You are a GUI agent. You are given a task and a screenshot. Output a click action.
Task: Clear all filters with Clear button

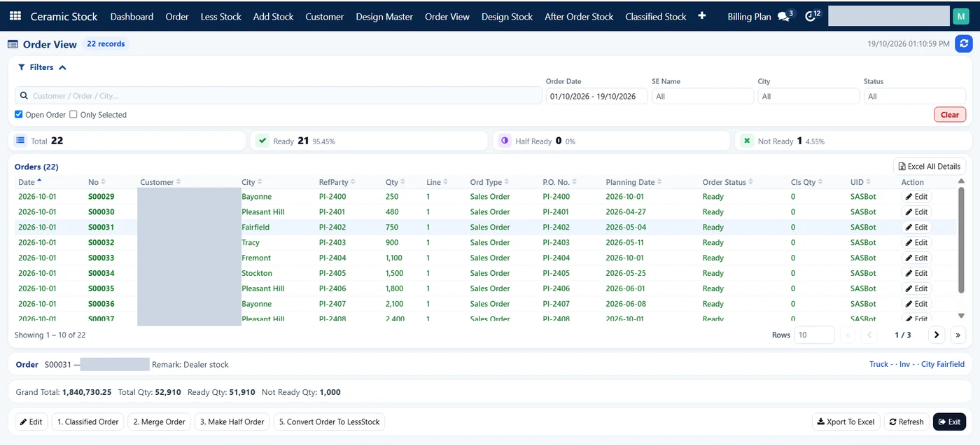tap(950, 115)
